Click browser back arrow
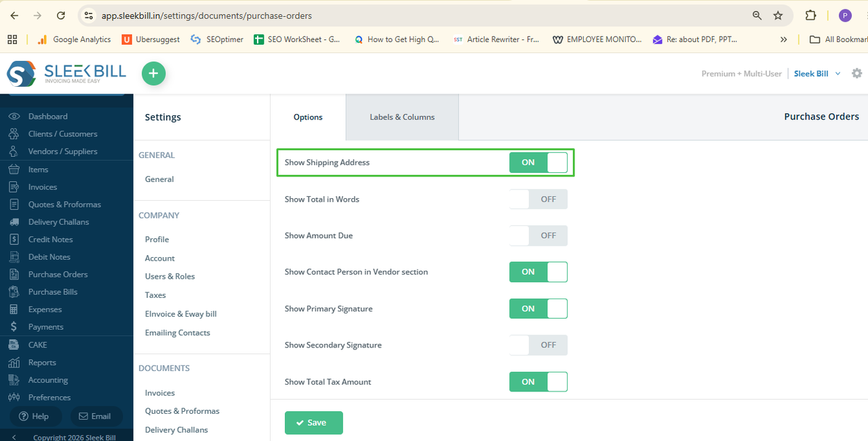This screenshot has width=868, height=441. [x=14, y=15]
